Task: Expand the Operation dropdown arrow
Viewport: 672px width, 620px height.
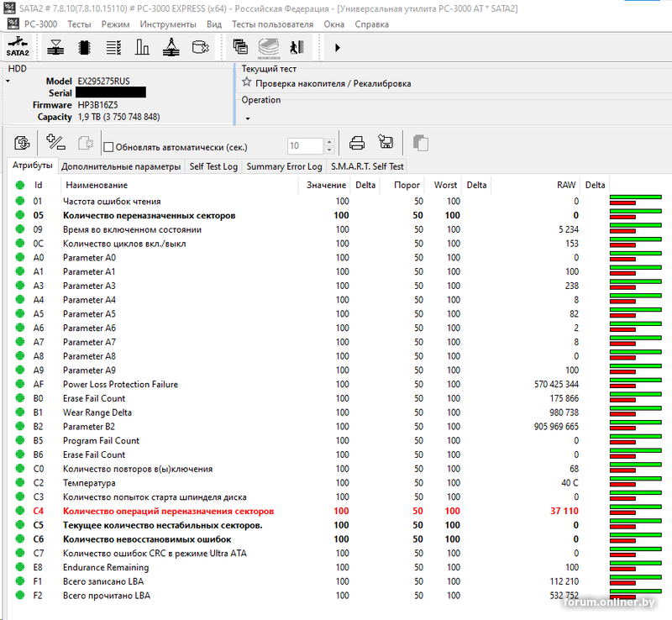Action: pos(248,118)
